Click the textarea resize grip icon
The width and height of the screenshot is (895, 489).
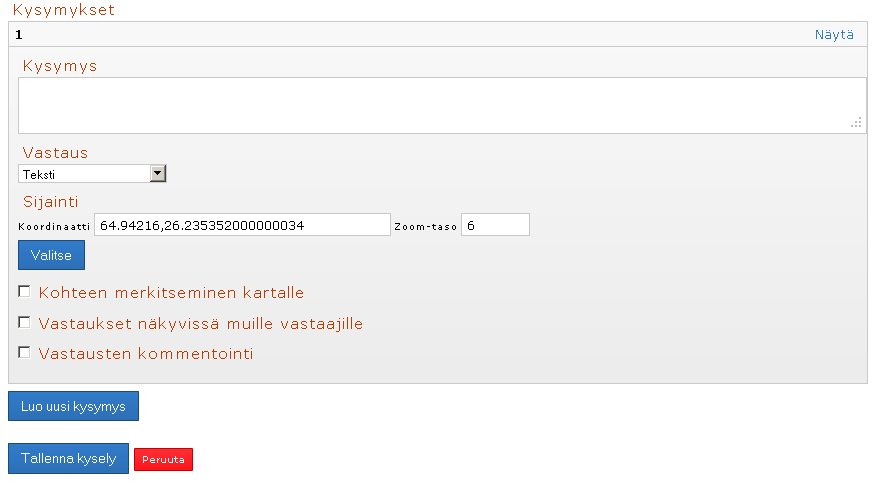pyautogui.click(x=856, y=123)
